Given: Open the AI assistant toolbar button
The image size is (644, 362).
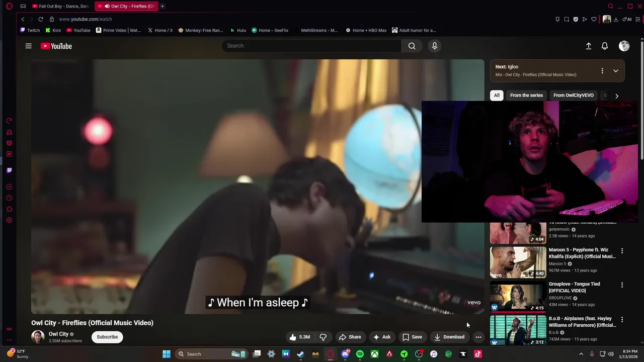Looking at the screenshot, I should point(627,19).
